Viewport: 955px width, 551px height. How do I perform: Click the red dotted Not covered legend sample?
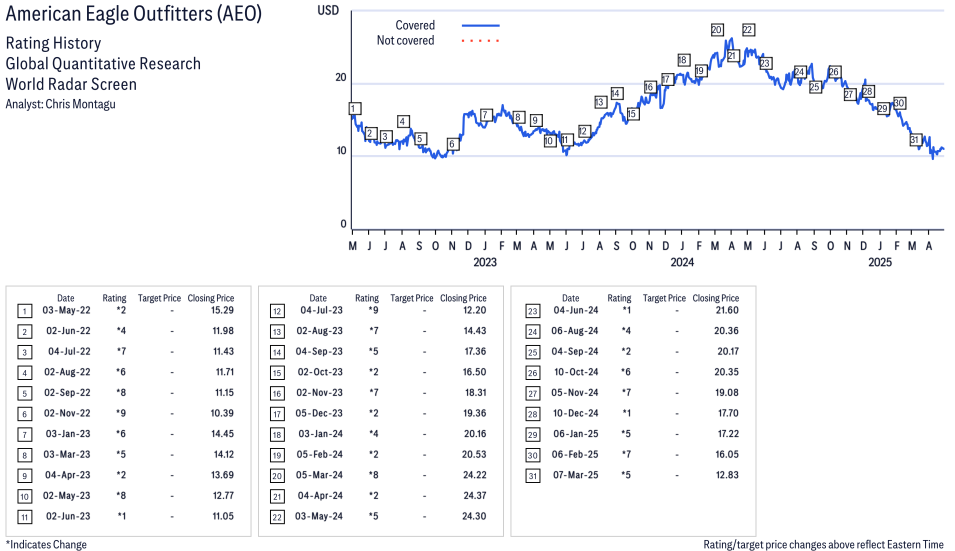point(481,41)
